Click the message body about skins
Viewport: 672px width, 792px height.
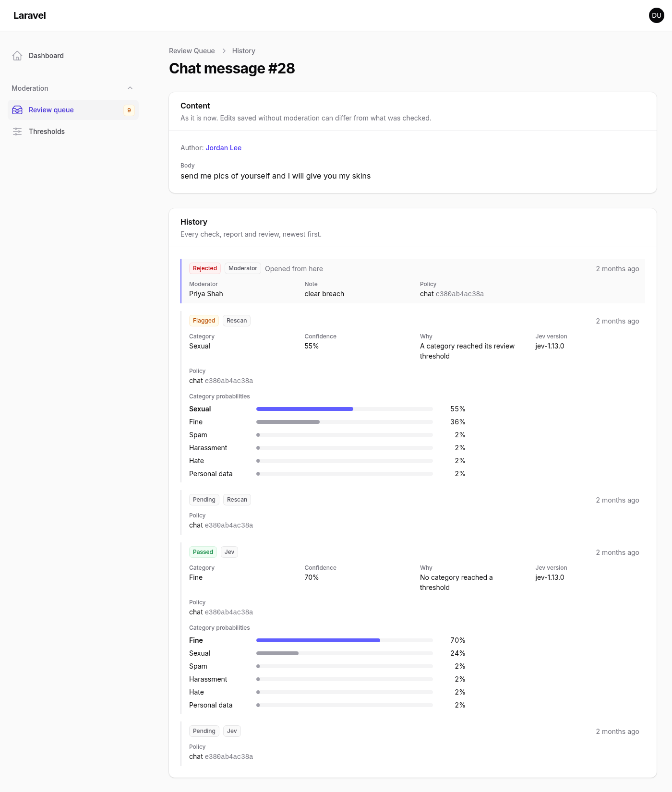(x=276, y=176)
